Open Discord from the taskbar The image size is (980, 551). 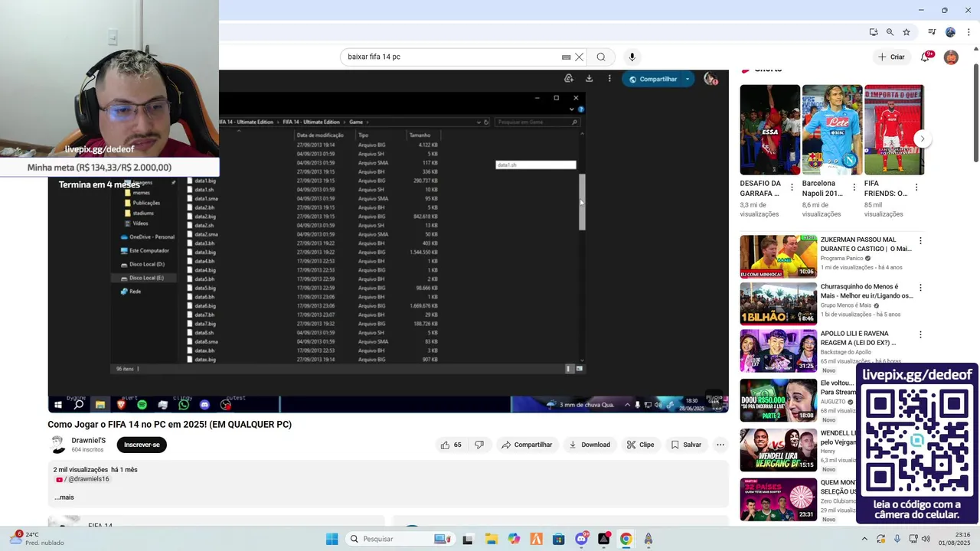click(x=581, y=539)
